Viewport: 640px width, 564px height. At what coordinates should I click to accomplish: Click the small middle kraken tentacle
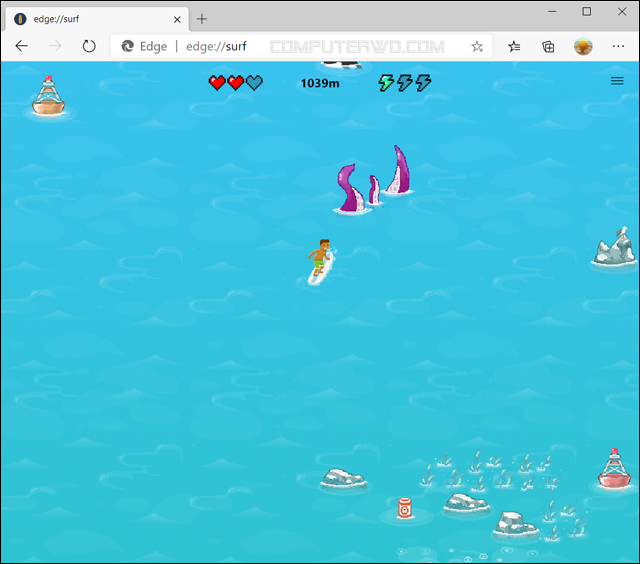pos(374,190)
